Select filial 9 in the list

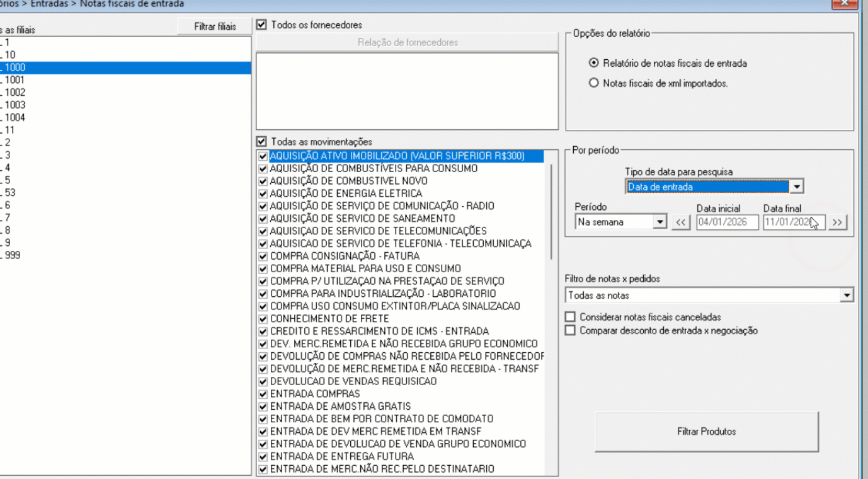pos(125,243)
